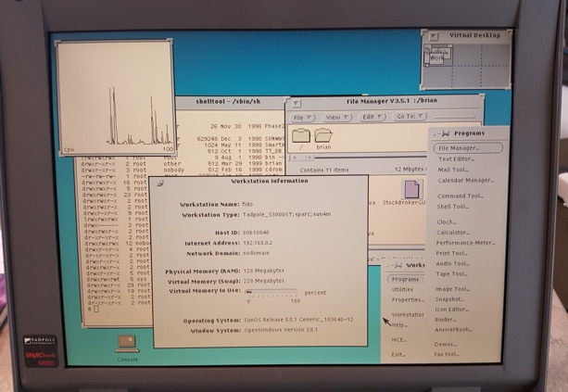This screenshot has height=392, width=568.
Task: Open Fax tool... from the Programs menu
Action: (x=447, y=354)
